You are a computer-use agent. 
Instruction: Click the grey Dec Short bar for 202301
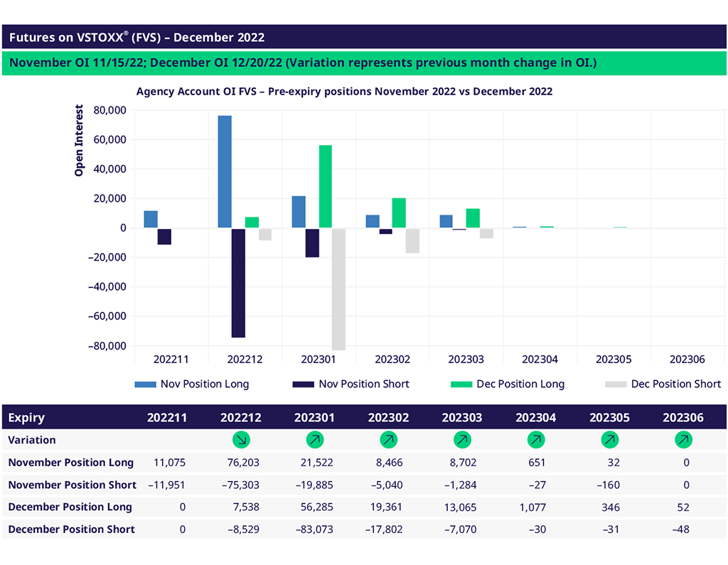[338, 289]
